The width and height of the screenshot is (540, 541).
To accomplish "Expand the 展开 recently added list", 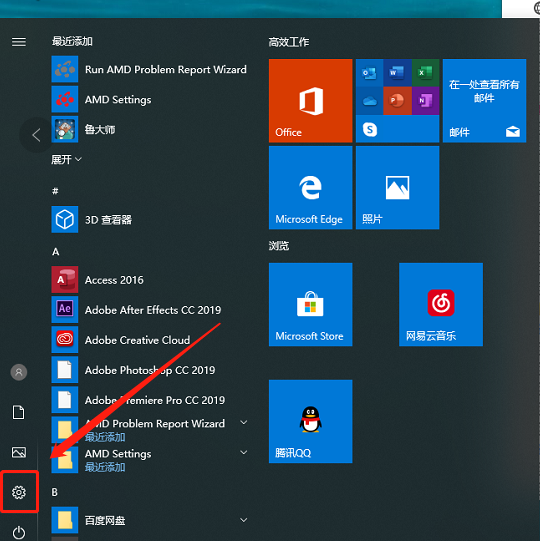I will 66,159.
